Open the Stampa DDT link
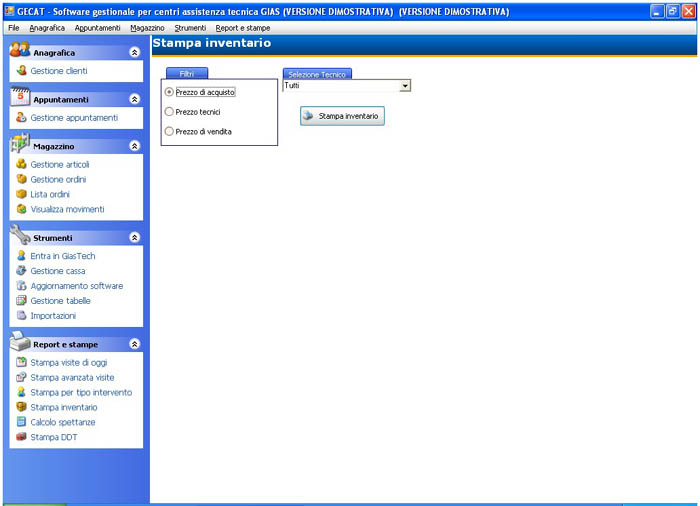The width and height of the screenshot is (700, 506). (54, 437)
